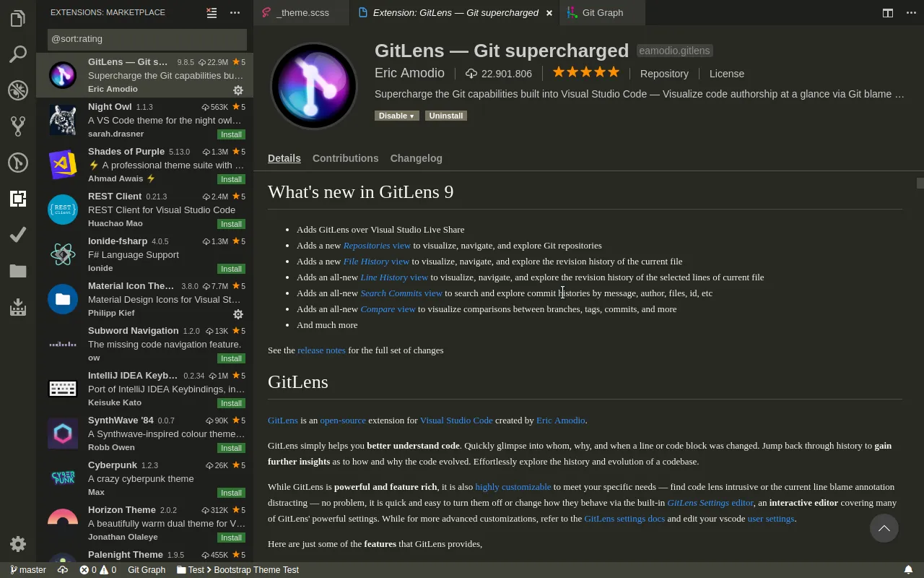
Task: Click Git Graph in the status bar
Action: (147, 570)
